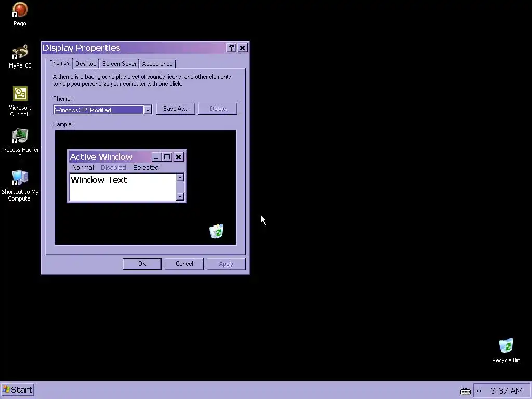Confirm with the OK button
The image size is (532, 399).
pos(142,264)
